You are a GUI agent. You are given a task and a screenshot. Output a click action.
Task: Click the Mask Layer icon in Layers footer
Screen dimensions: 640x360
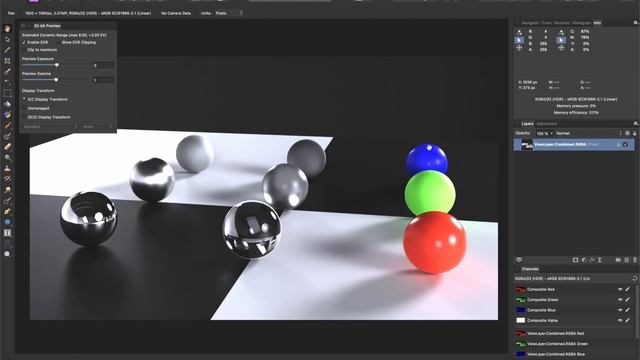coord(575,260)
